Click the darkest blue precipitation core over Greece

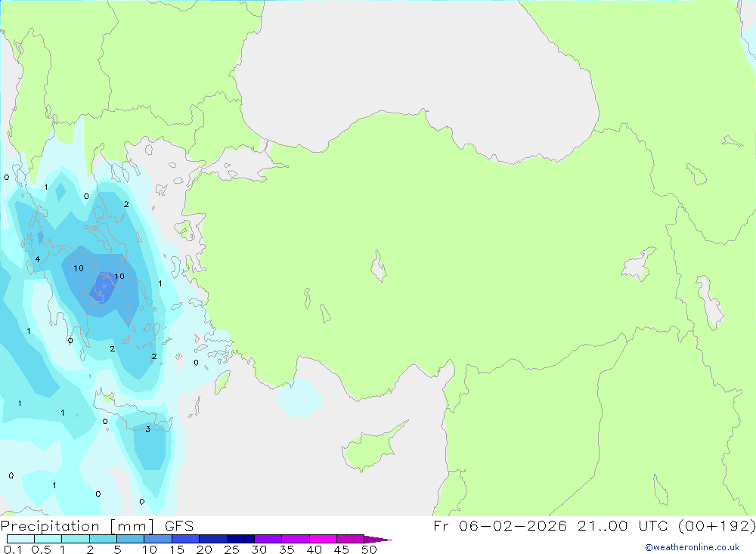pos(103,288)
